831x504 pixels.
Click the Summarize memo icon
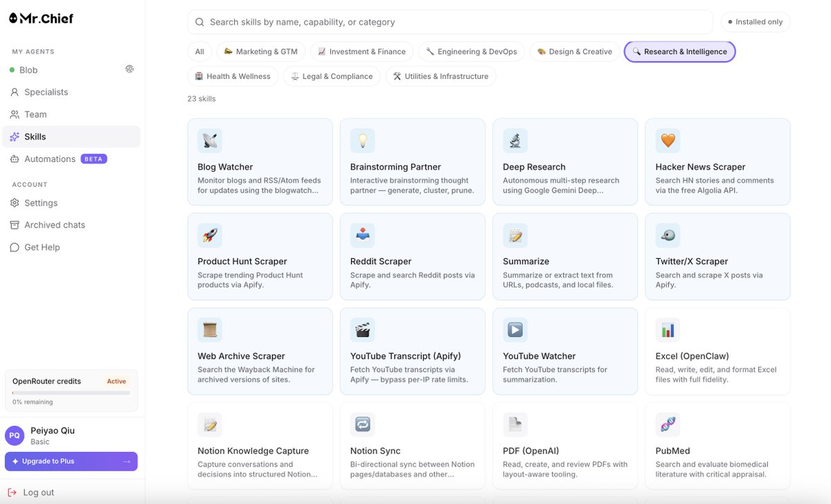coord(515,235)
